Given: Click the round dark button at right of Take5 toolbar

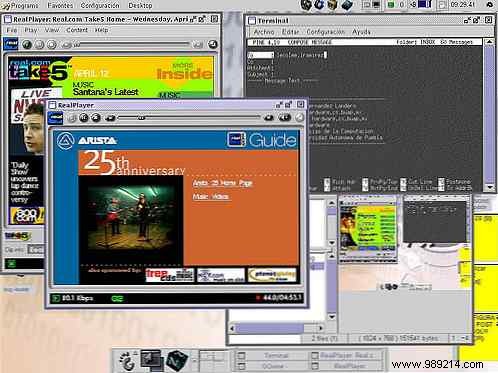Looking at the screenshot, I should 213,44.
